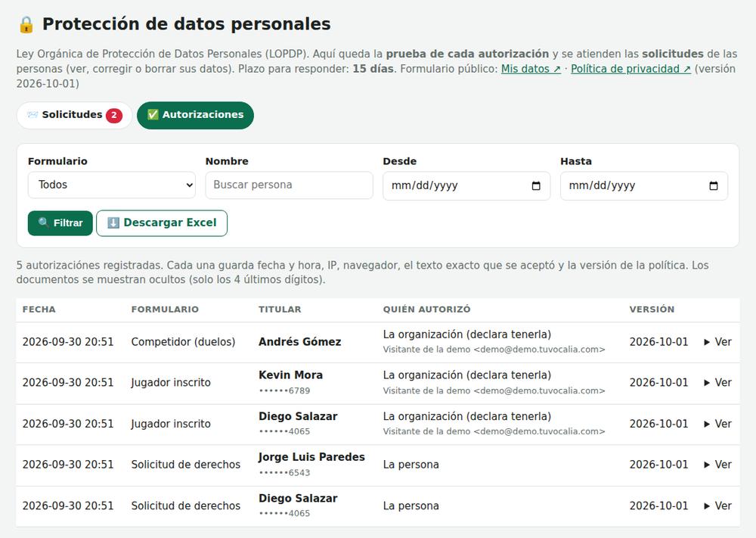Screen dimensions: 756x538
Task: Click the FORMULARIO column header
Action: tap(165, 309)
